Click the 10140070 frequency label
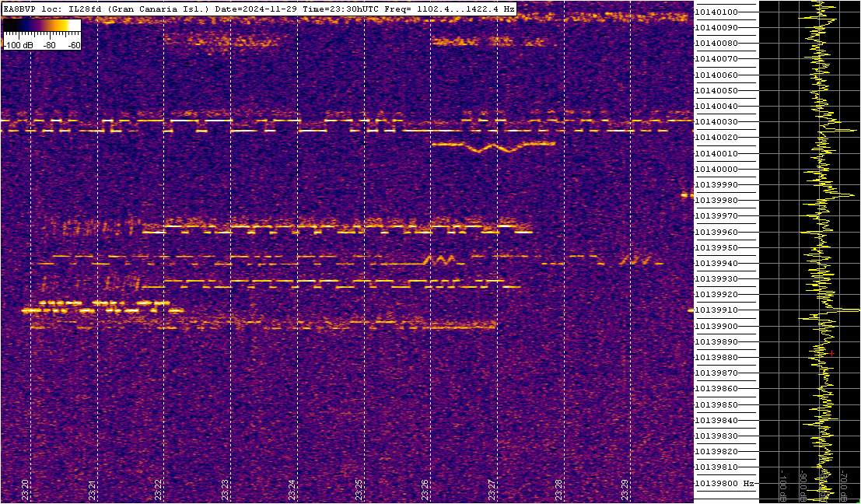This screenshot has height=504, width=861. [716, 59]
